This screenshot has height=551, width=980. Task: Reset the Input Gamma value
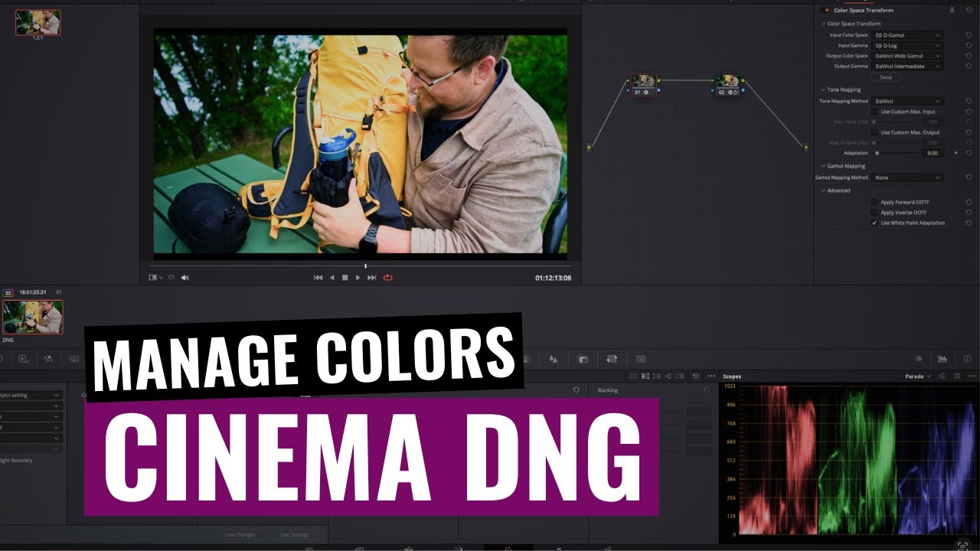[969, 46]
